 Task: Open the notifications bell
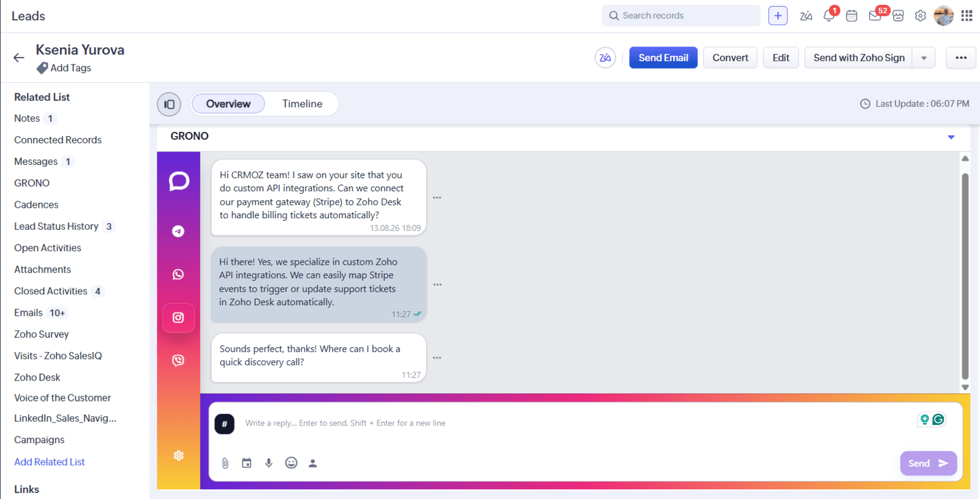pos(829,16)
